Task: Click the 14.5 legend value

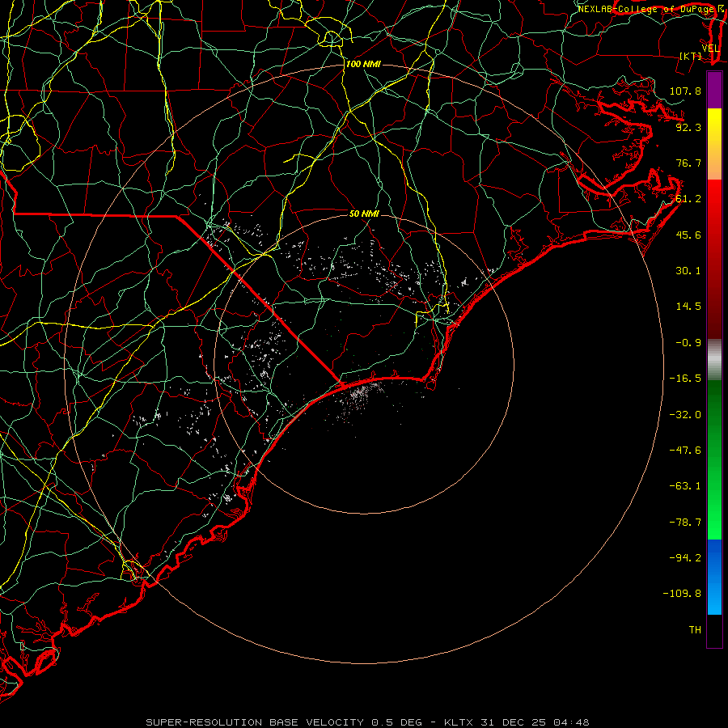Action: tap(688, 307)
